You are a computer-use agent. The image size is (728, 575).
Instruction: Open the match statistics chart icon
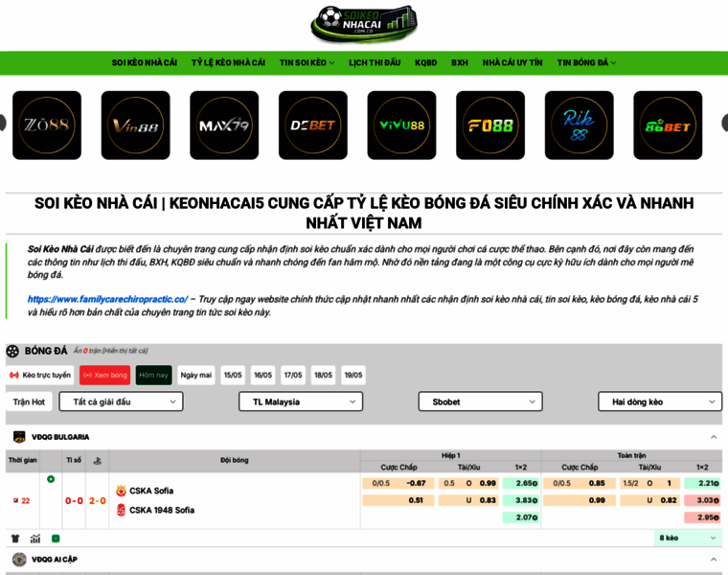(35, 539)
